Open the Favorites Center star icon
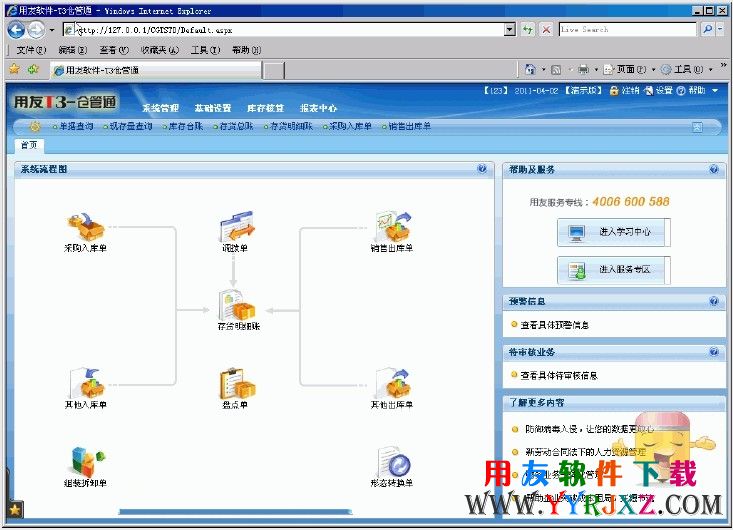 point(14,70)
